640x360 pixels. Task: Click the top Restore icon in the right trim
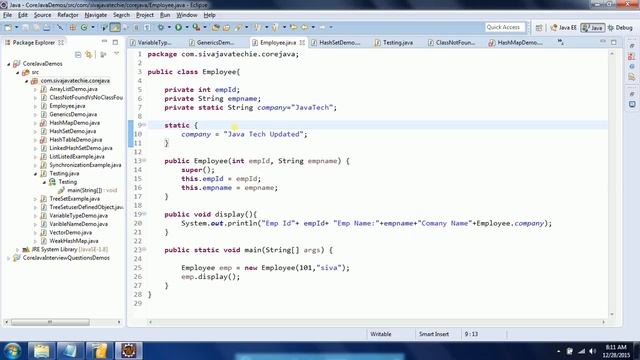pos(632,45)
